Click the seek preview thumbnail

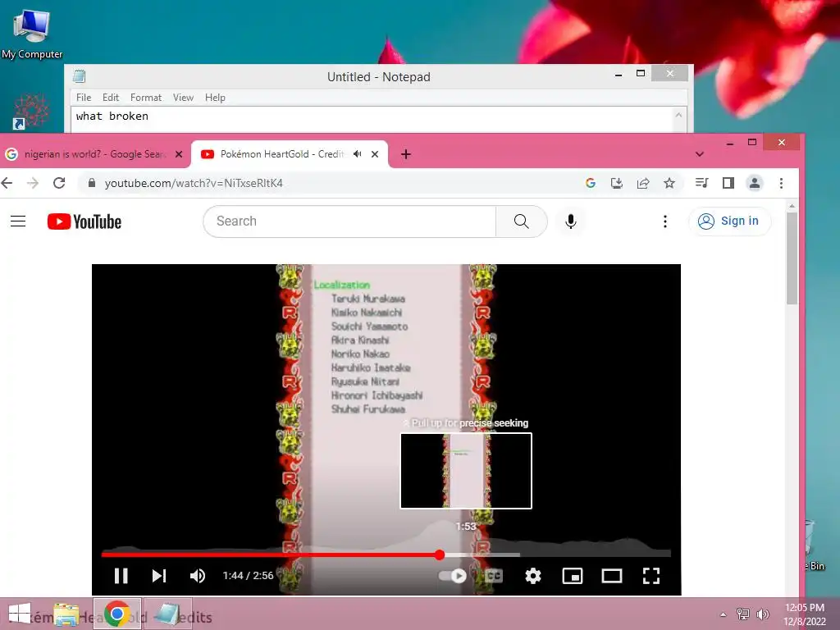(x=466, y=471)
